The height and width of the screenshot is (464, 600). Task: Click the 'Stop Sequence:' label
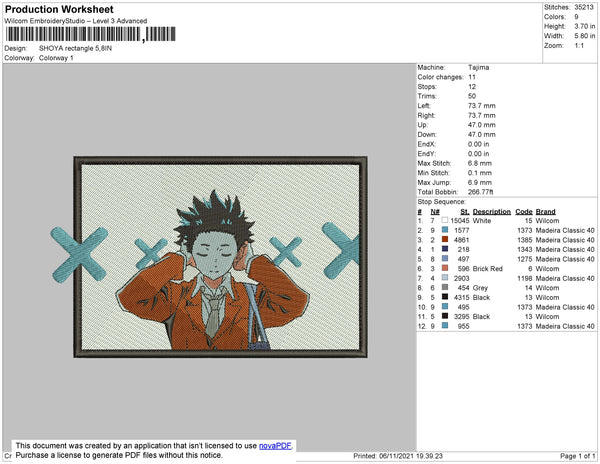pos(441,202)
